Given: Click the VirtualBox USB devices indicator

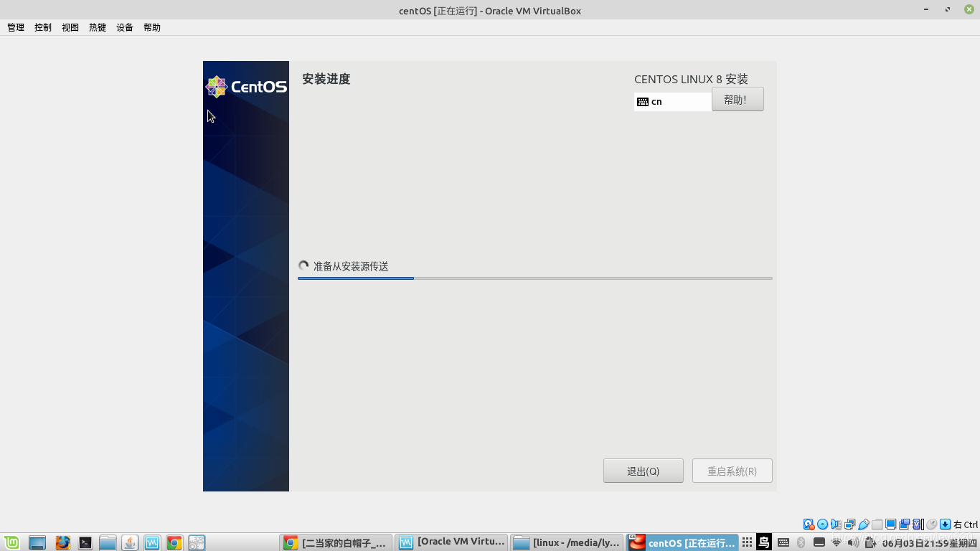Looking at the screenshot, I should pos(864,524).
